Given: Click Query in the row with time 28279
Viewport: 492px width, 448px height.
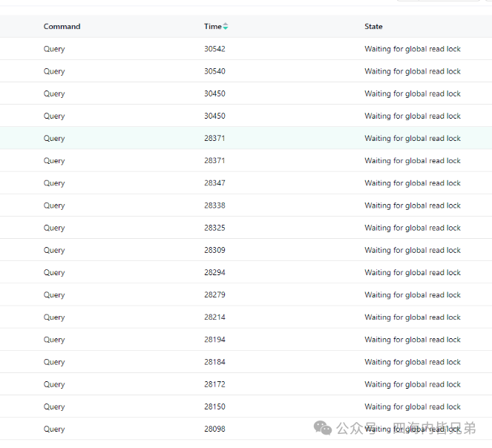Looking at the screenshot, I should coord(54,295).
